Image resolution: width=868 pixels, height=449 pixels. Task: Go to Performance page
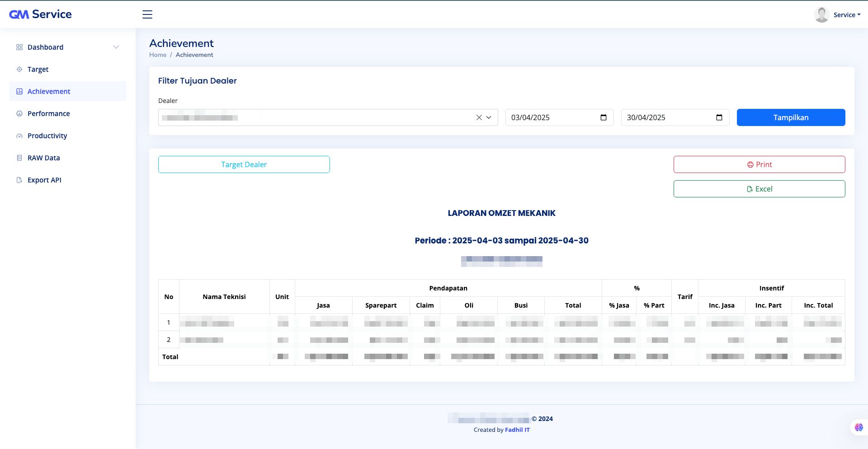click(x=68, y=114)
